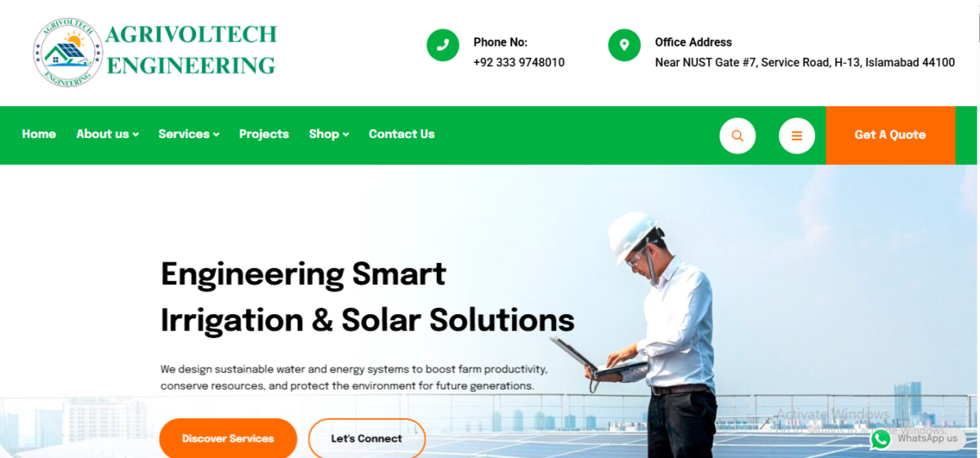
Task: Expand the Services dropdown menu
Action: click(x=189, y=134)
